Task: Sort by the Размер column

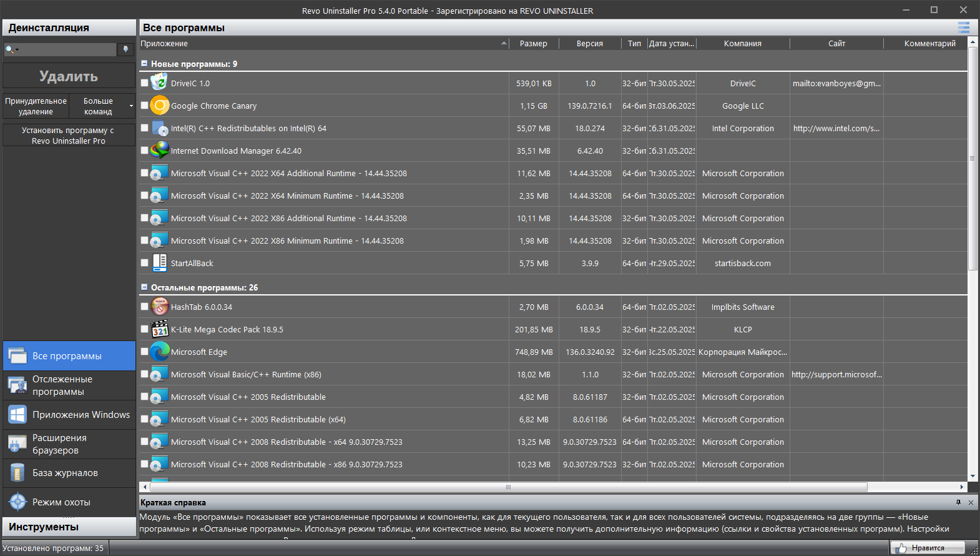Action: tap(534, 43)
